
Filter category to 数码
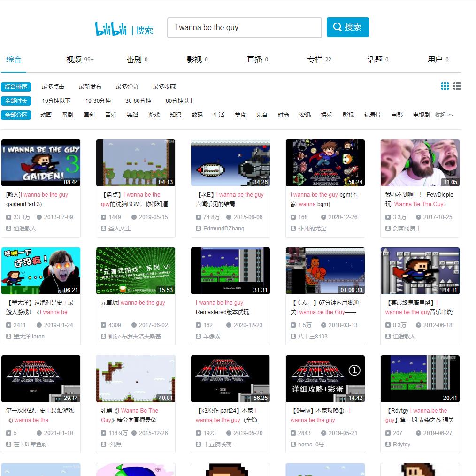tap(197, 115)
